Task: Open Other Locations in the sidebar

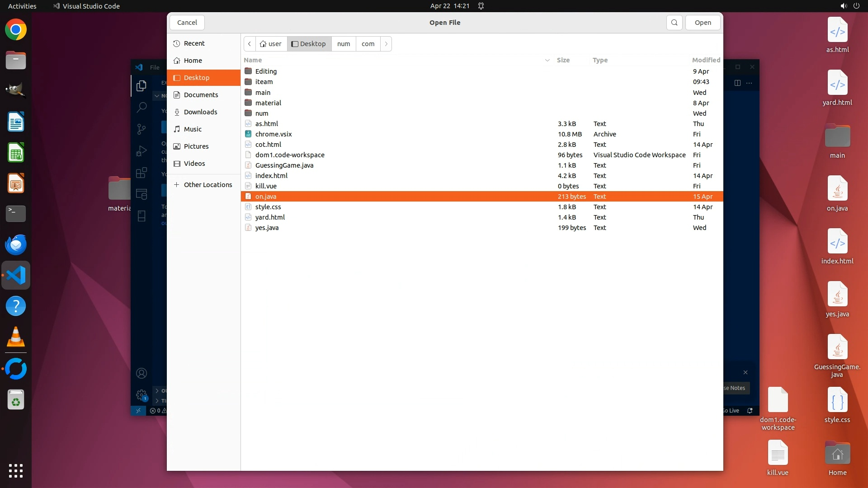Action: (x=208, y=185)
